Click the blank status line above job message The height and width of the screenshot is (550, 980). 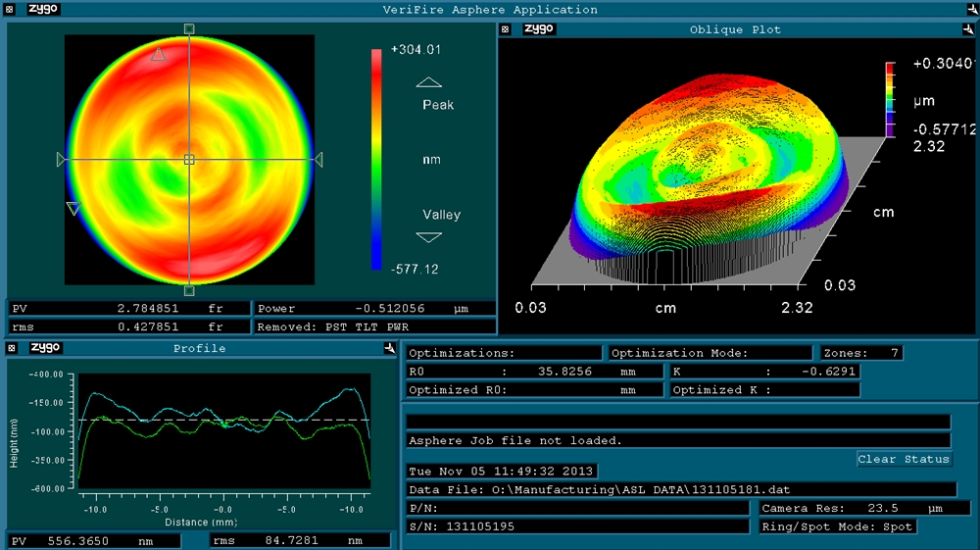coord(678,422)
